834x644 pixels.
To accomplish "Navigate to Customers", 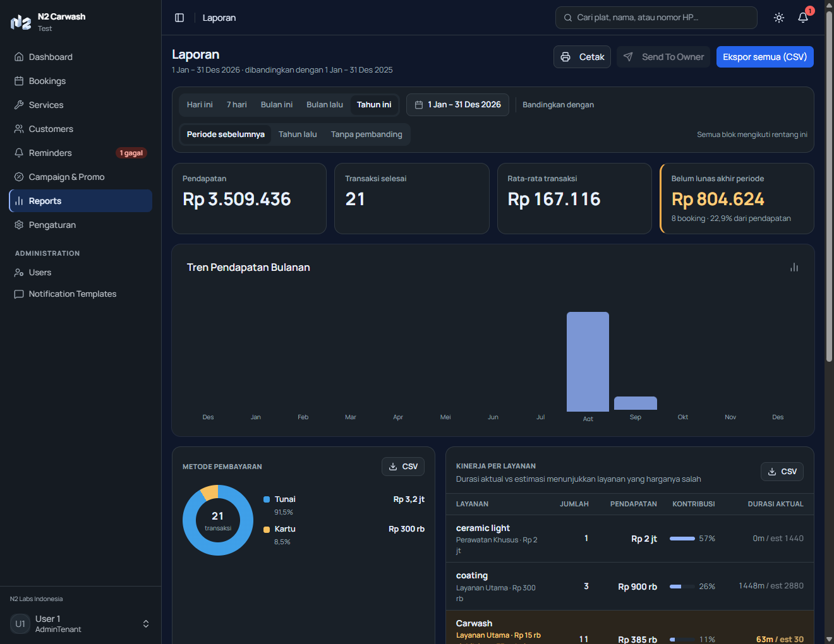I will 80,129.
